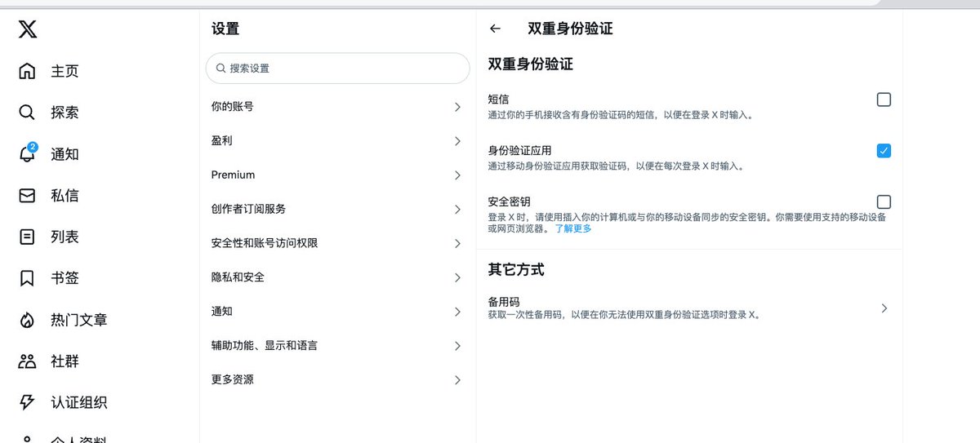
Task: Expand the 隐私和安全 chevron
Action: point(457,277)
